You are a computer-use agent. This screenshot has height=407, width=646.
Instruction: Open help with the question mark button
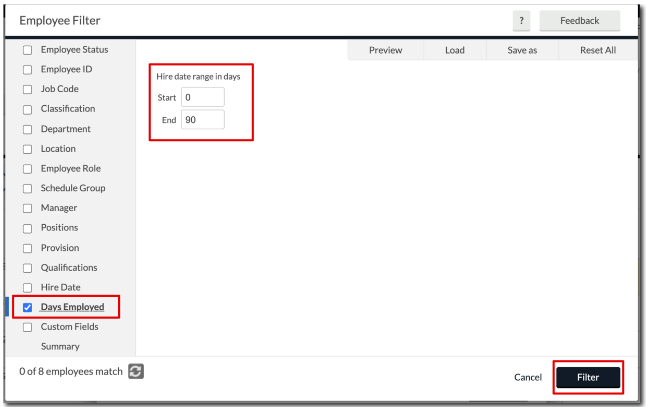point(521,21)
